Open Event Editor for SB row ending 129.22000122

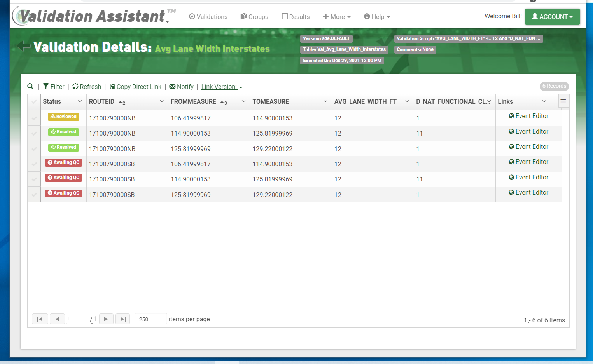tap(528, 192)
